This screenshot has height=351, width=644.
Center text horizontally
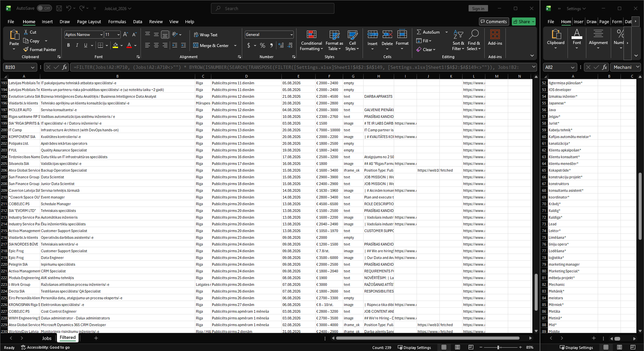(x=156, y=45)
